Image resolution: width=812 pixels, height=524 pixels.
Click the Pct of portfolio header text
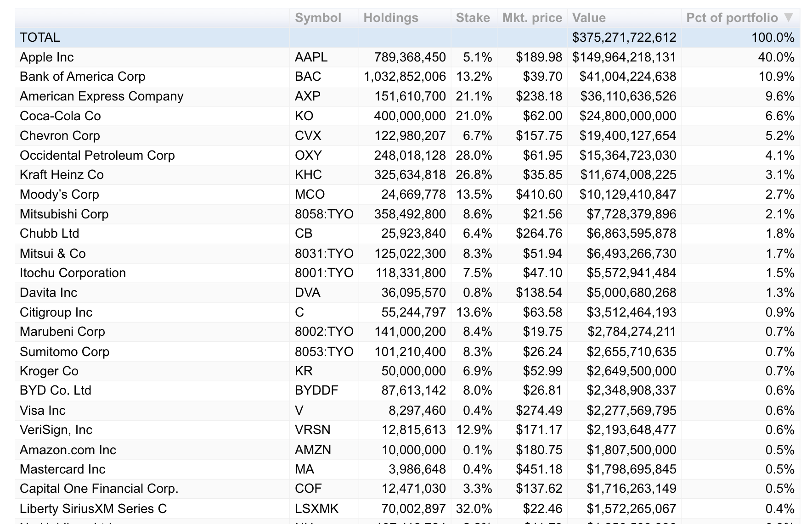[732, 18]
